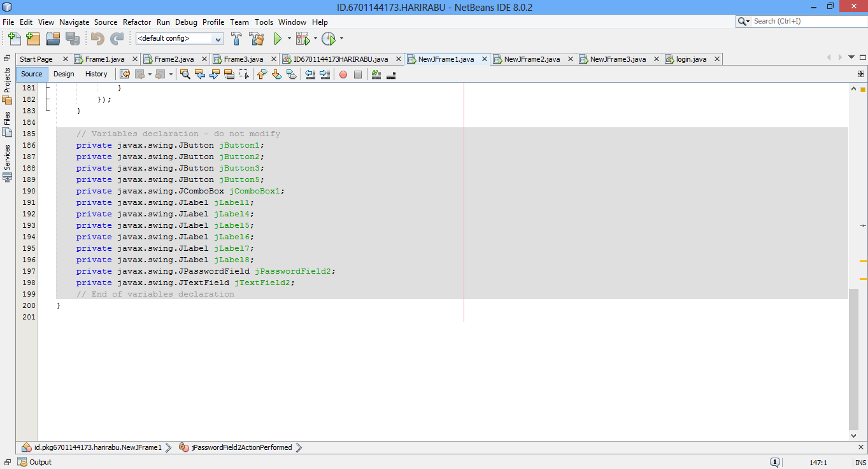This screenshot has height=469, width=868.
Task: Undo the last edit
Action: pos(98,38)
